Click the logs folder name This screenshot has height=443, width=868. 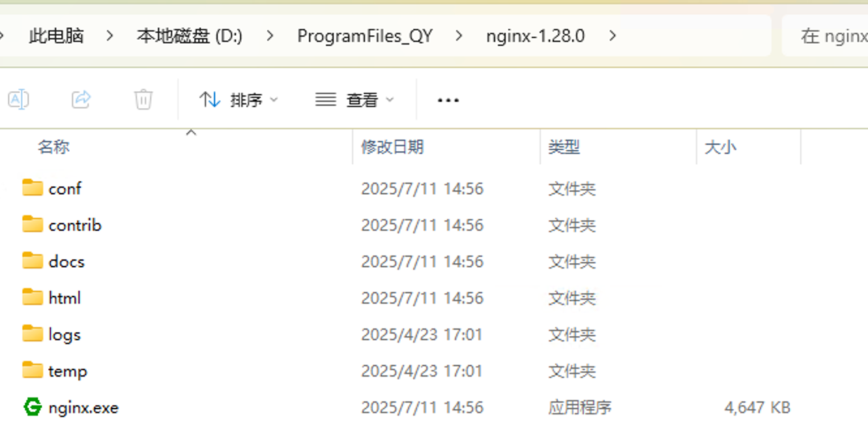click(x=65, y=335)
